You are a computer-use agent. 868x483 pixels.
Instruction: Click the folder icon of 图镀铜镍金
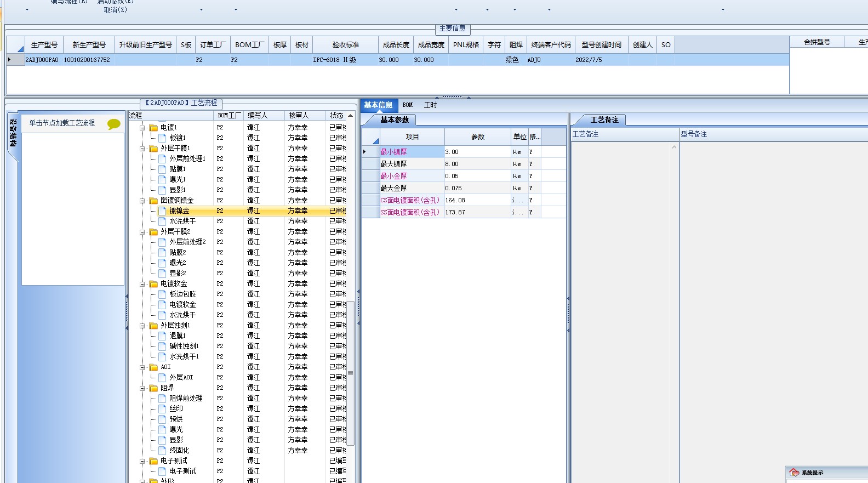pyautogui.click(x=154, y=200)
